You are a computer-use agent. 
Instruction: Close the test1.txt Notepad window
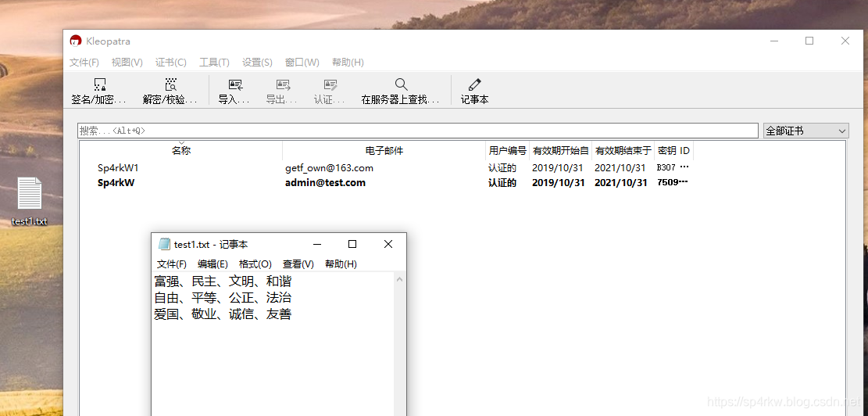pyautogui.click(x=388, y=244)
